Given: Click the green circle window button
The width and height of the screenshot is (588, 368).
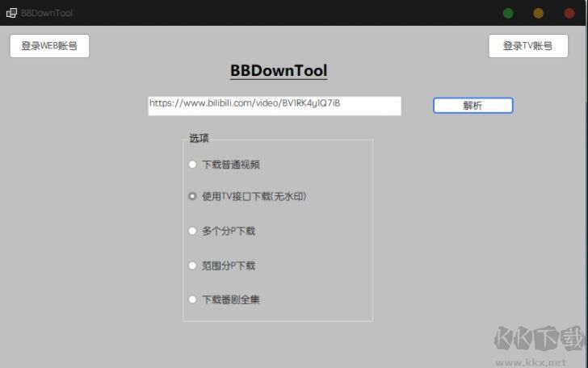Looking at the screenshot, I should [x=508, y=13].
